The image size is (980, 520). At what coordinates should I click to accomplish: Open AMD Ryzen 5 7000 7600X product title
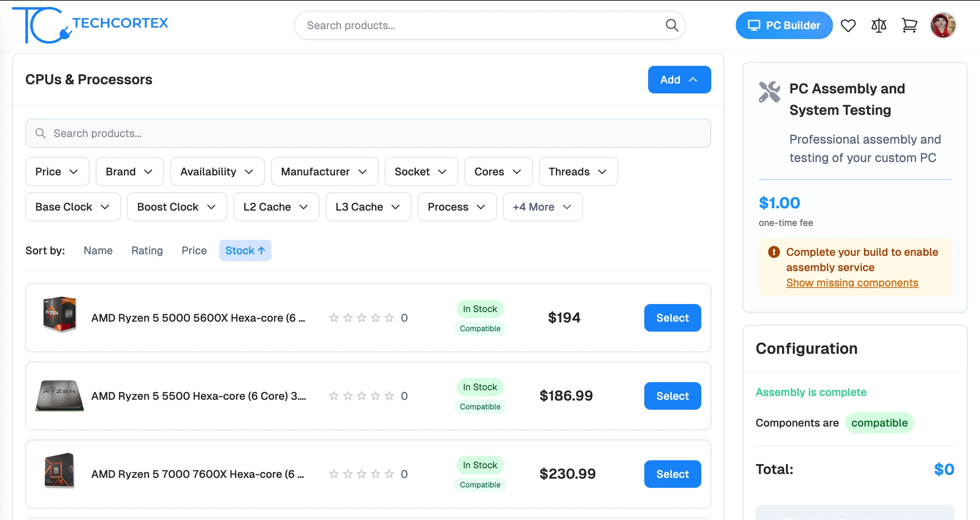click(198, 474)
